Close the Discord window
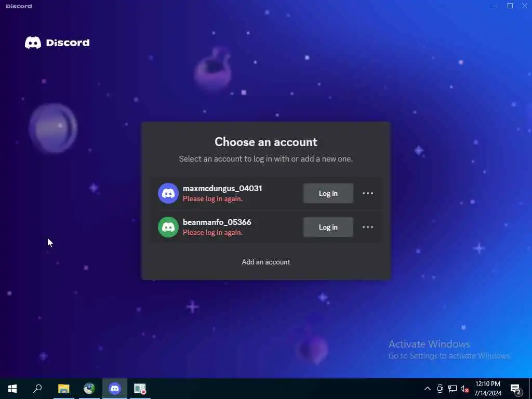 pyautogui.click(x=525, y=6)
